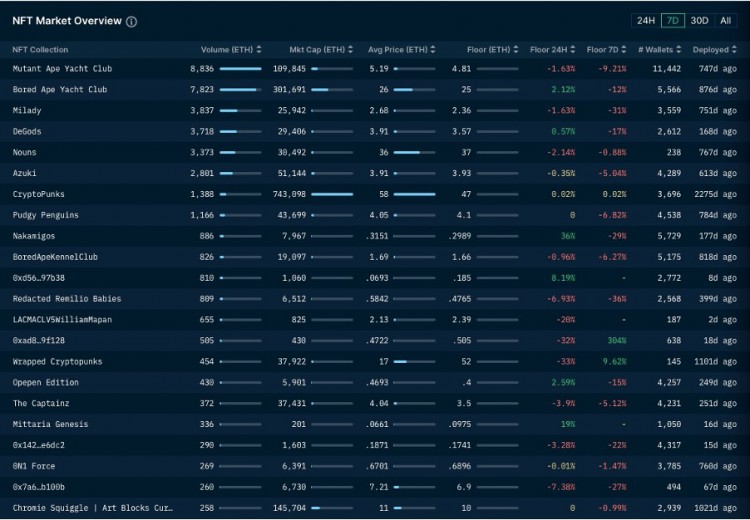The image size is (750, 520).
Task: Open the CryptoPunks collection row
Action: click(38, 194)
